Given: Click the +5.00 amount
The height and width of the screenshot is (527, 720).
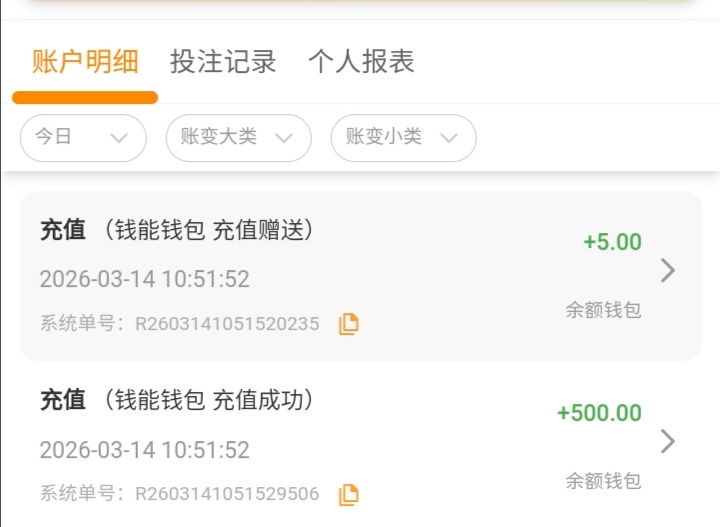Looking at the screenshot, I should (x=612, y=242).
